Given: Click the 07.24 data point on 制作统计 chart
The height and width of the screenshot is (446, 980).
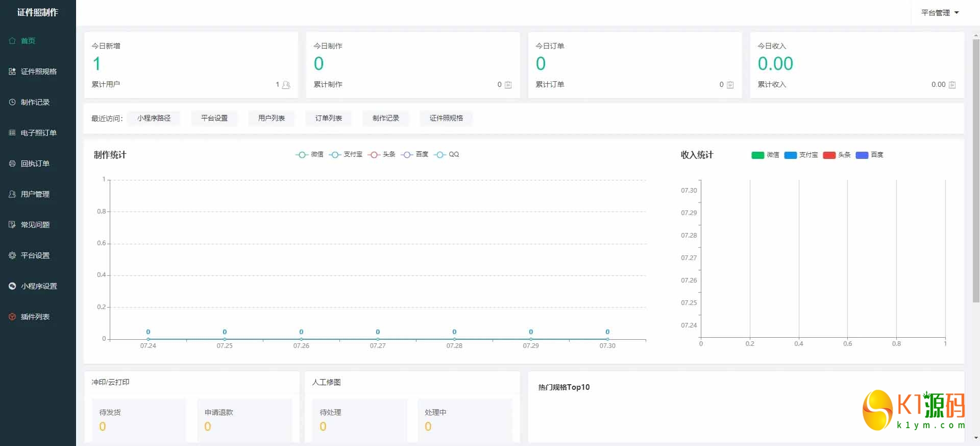Looking at the screenshot, I should point(148,339).
